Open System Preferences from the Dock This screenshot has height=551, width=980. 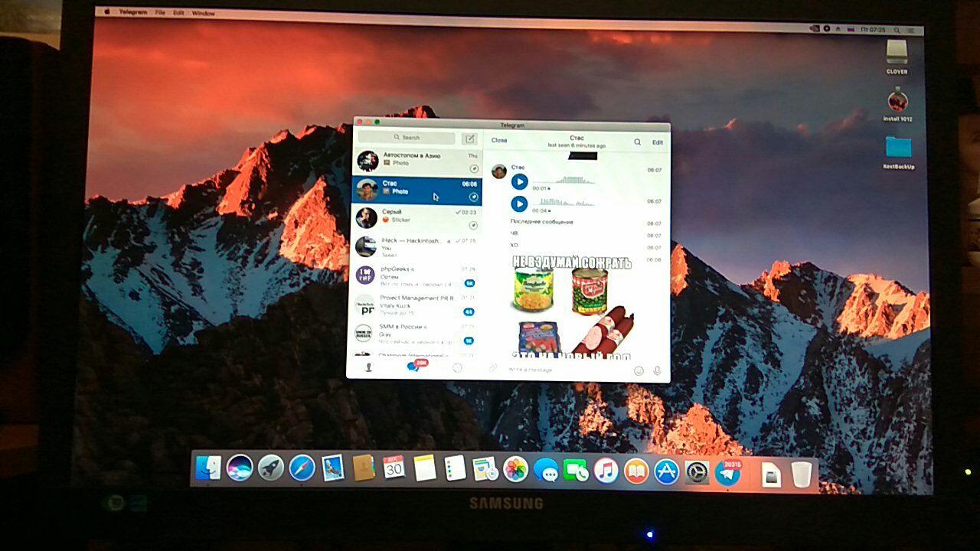(697, 472)
